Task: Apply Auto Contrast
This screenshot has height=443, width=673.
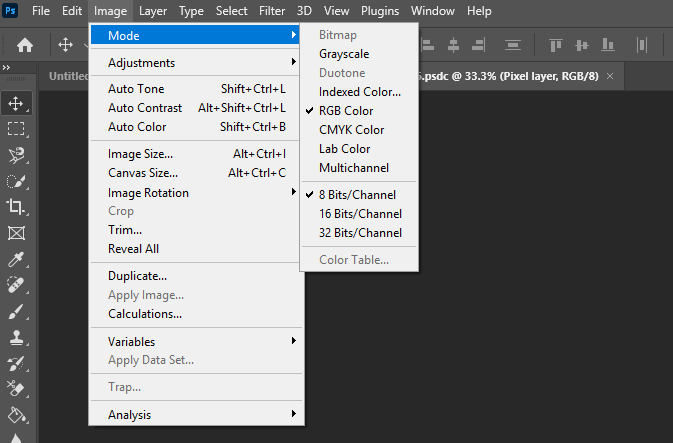Action: (x=194, y=108)
